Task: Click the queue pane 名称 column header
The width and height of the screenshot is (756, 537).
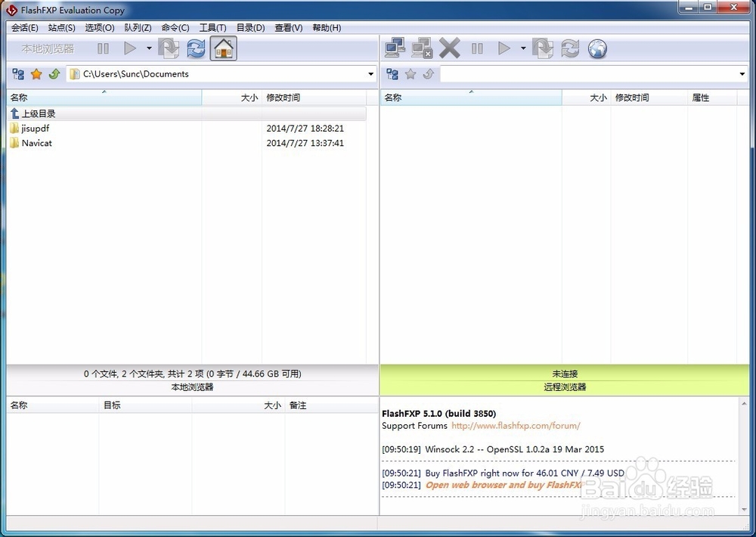Action: (53, 405)
